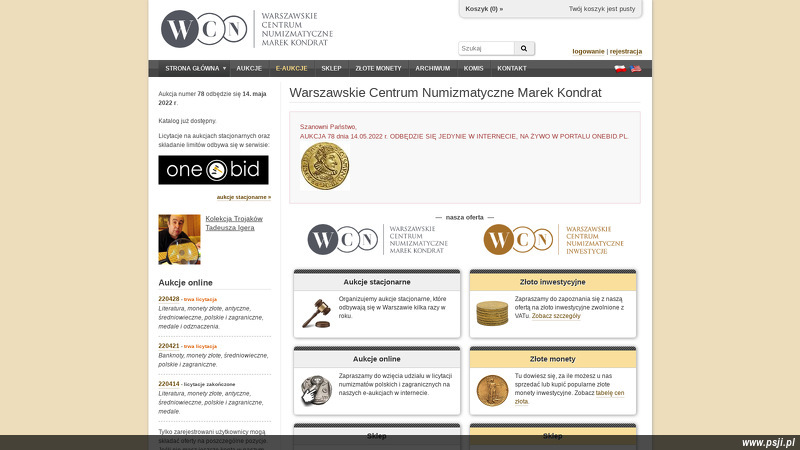
Task: Click Zobacz szczegóły link
Action: pos(556,316)
